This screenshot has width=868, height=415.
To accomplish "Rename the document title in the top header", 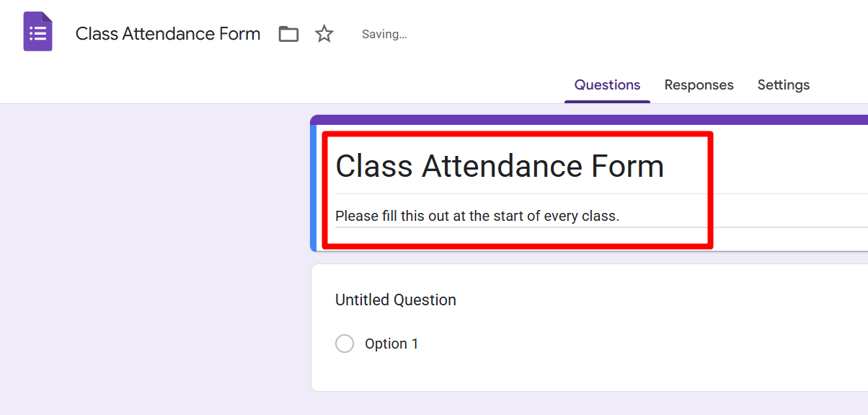I will point(168,34).
